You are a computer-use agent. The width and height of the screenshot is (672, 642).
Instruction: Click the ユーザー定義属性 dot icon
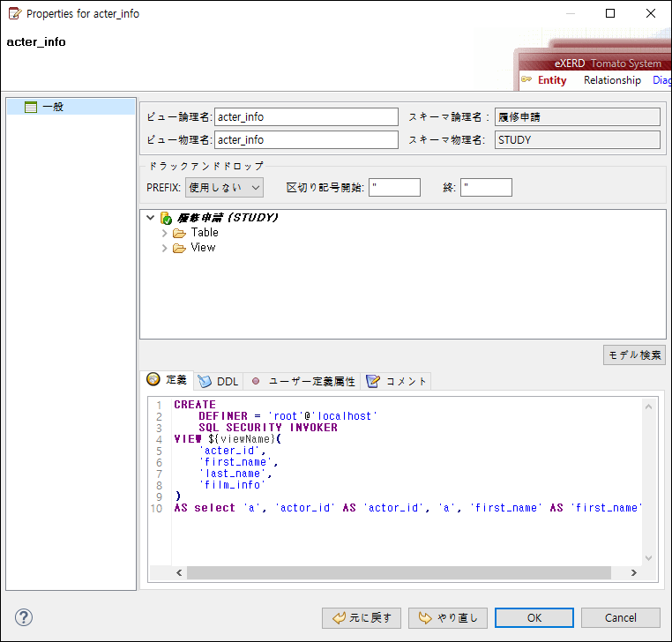pos(256,381)
